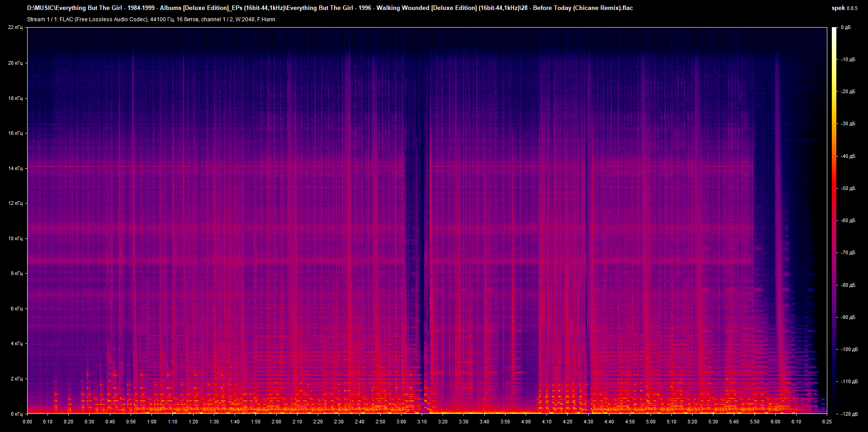Click the '3:00' time axis label
The width and height of the screenshot is (868, 432).
[x=401, y=422]
